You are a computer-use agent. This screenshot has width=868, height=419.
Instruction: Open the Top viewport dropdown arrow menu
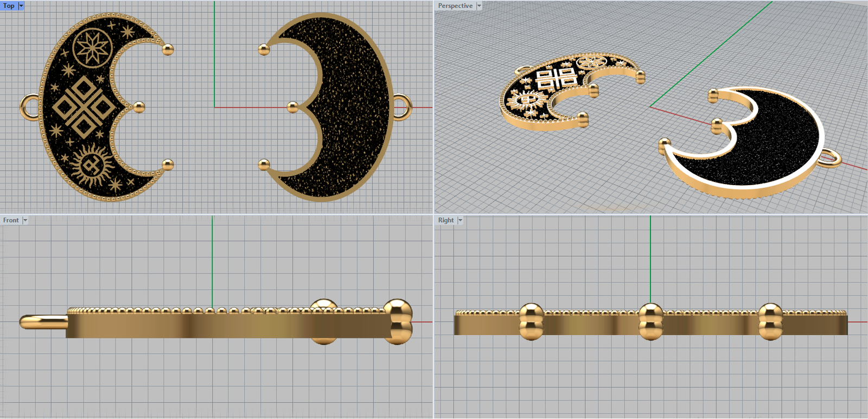(21, 5)
